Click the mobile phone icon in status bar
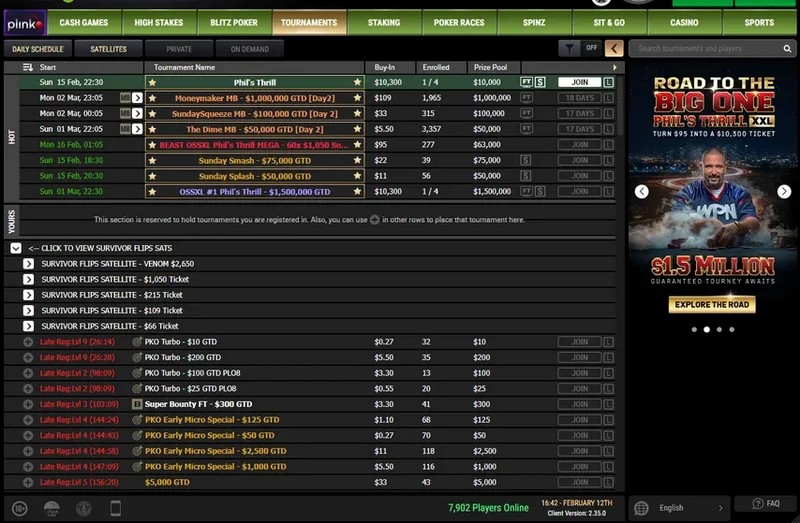The image size is (800, 523). pos(115,508)
